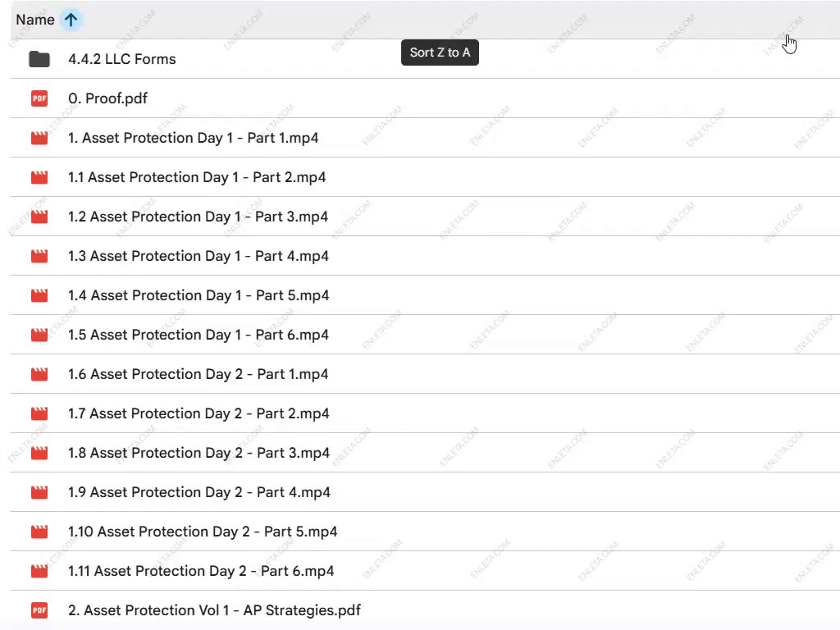840x630 pixels.
Task: Select 1.1 Asset Protection Day 1 - Part 2.mp4
Action: pyautogui.click(x=197, y=177)
